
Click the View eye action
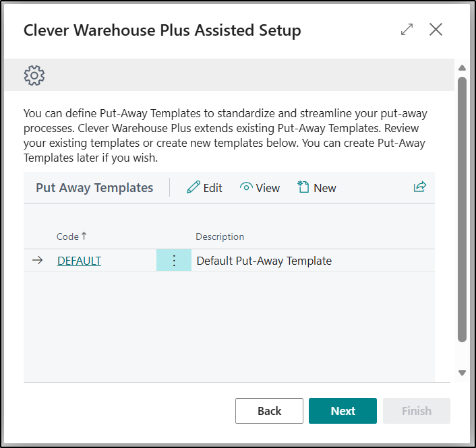[260, 188]
